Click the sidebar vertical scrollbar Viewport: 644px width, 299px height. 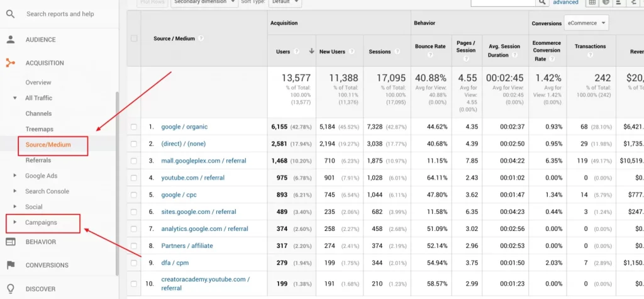117,183
